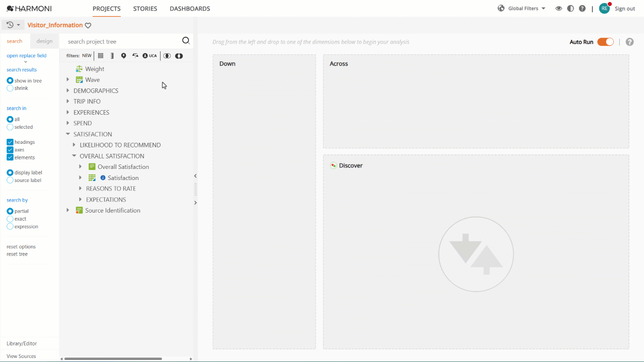Collapse the SATISFACTION folder
The width and height of the screenshot is (644, 362).
[x=68, y=134]
